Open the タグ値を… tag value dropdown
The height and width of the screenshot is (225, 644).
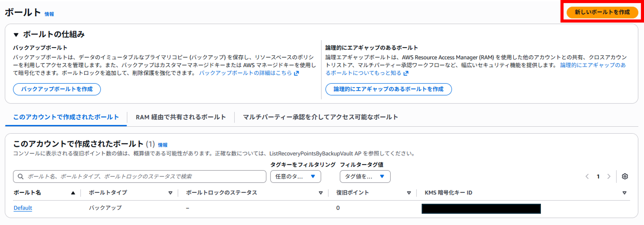(365, 176)
